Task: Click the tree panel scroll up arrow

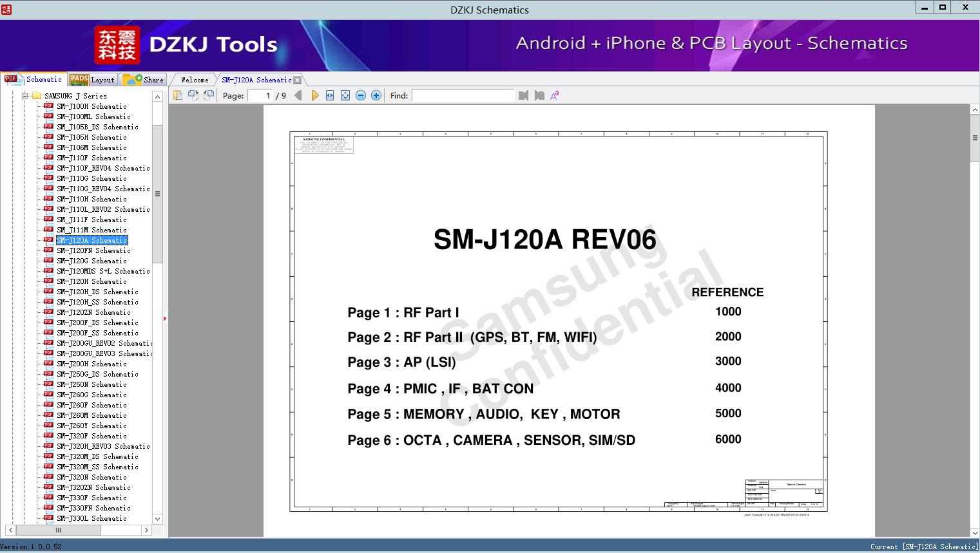Action: point(157,97)
